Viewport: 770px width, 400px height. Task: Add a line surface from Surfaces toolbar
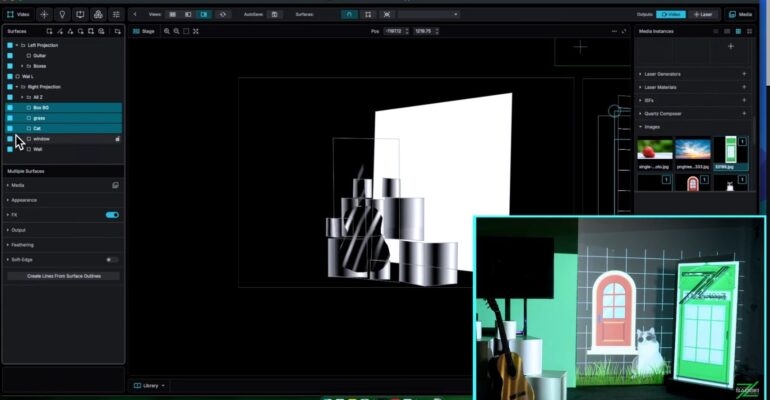tap(60, 31)
